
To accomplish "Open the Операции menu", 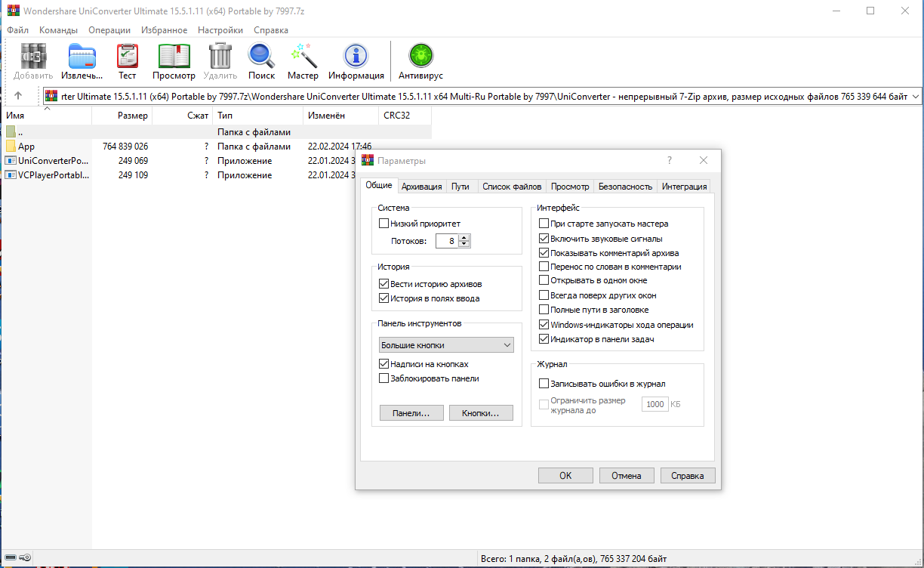I will coord(109,30).
